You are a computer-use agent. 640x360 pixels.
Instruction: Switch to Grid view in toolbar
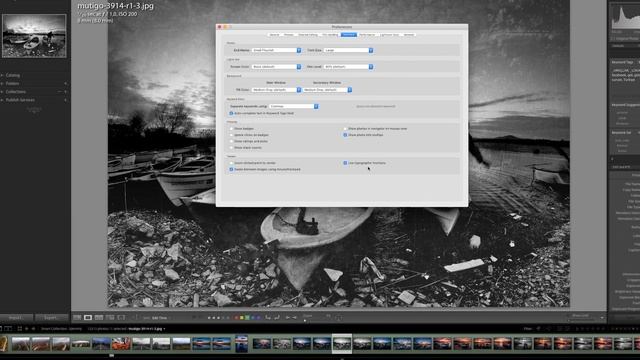[x=77, y=318]
